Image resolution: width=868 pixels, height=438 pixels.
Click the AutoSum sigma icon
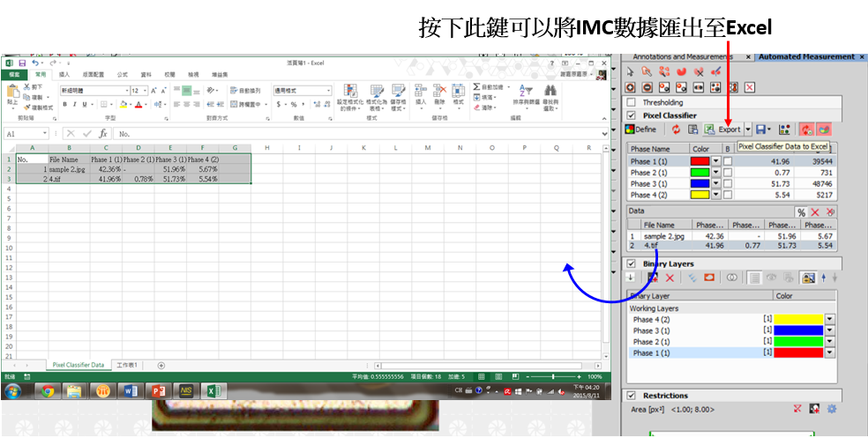[x=476, y=87]
